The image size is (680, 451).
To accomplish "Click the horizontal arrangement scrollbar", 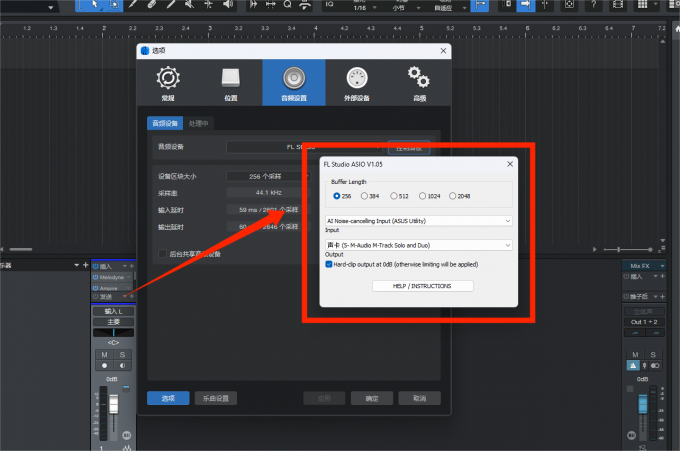I will tap(21, 249).
